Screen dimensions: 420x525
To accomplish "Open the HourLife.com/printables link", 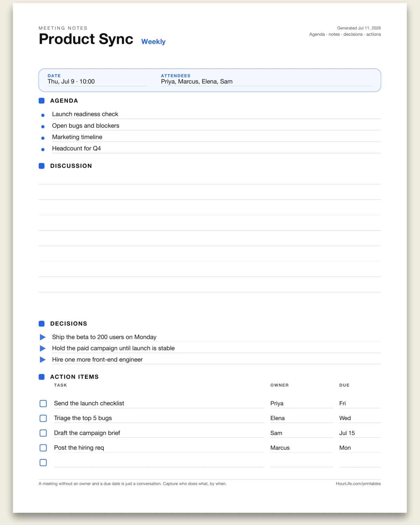I will click(x=358, y=484).
